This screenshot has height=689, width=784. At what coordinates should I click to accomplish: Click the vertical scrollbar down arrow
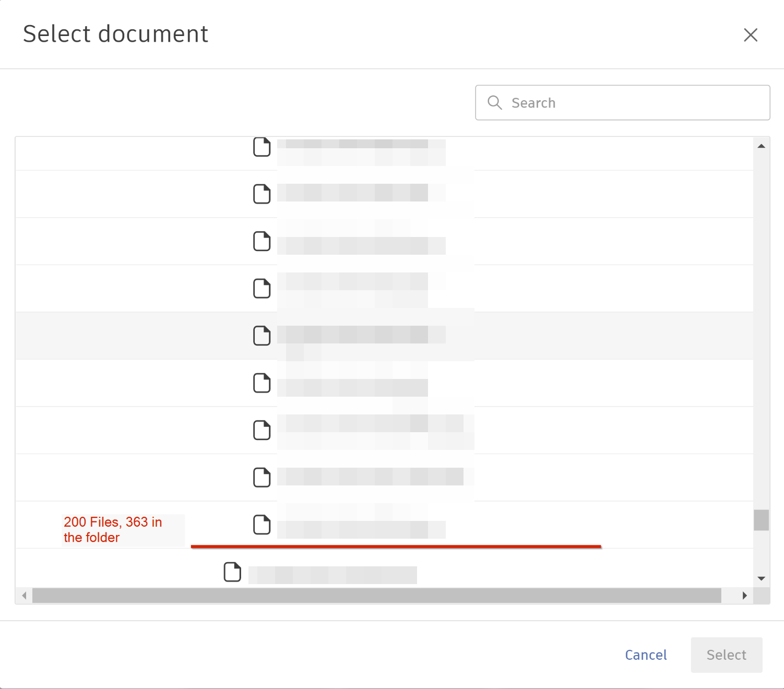click(x=762, y=578)
